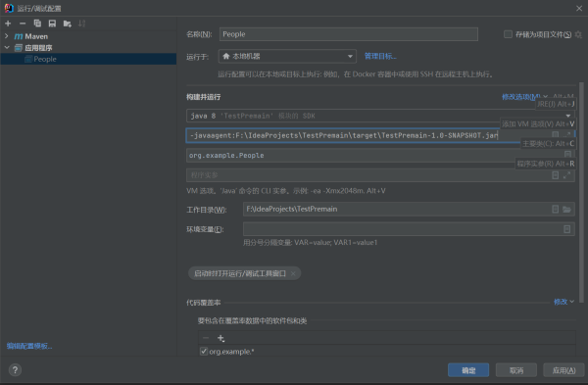This screenshot has width=588, height=385.
Task: Insert macro icon in 工作目录 field
Action: coord(556,210)
